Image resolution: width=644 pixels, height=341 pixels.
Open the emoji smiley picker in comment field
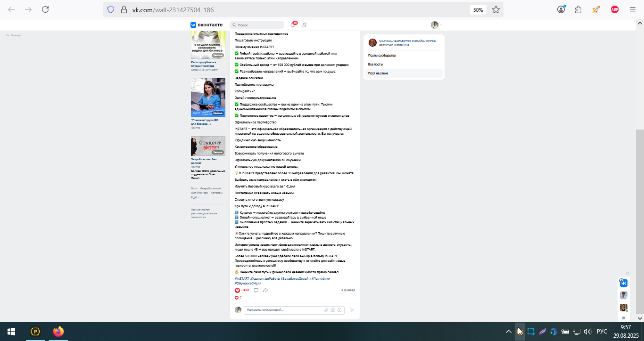tap(339, 310)
